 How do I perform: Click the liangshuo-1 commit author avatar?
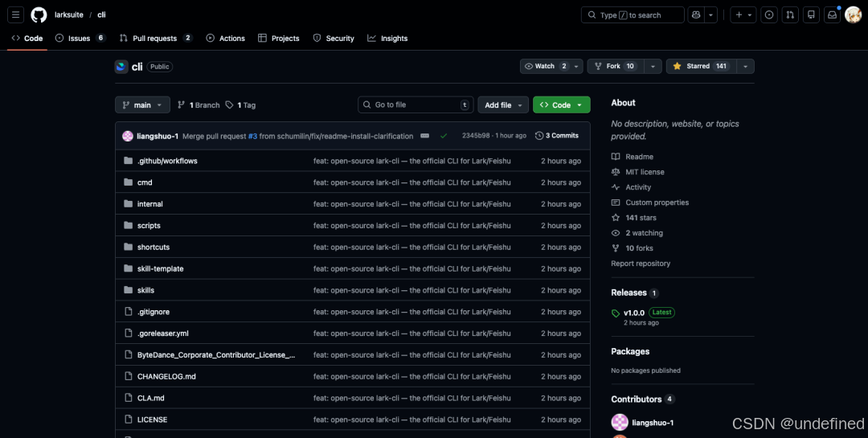click(128, 136)
